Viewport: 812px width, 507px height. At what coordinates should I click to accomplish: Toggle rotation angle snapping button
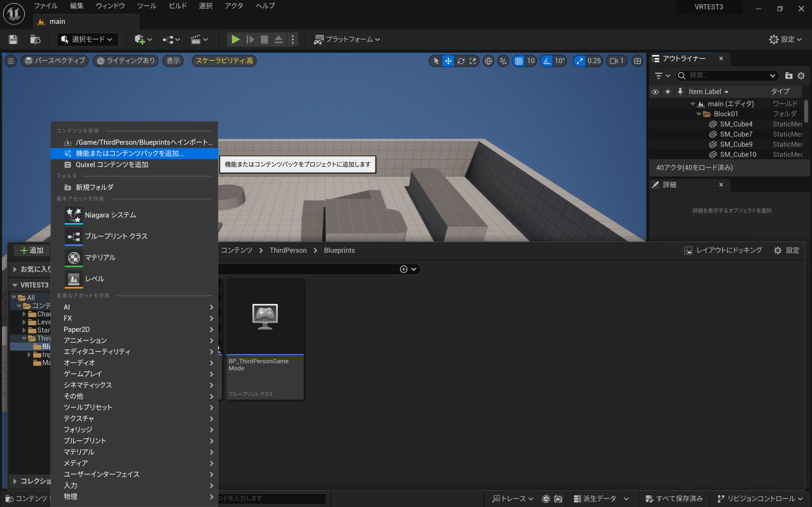(x=547, y=61)
